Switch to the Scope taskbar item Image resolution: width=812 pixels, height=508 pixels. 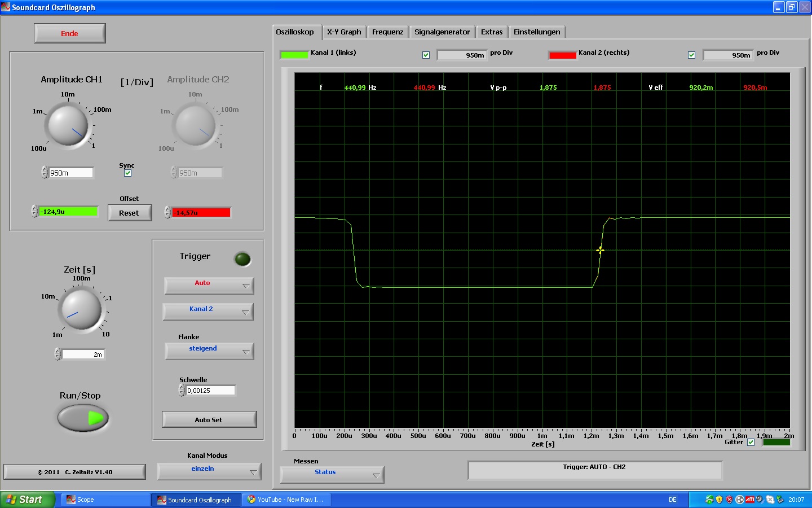pos(105,500)
